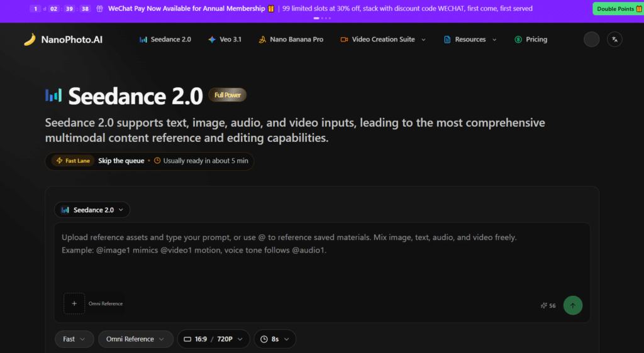Open the 8s duration dropdown
Viewport: 644px width, 353px height.
(275, 339)
